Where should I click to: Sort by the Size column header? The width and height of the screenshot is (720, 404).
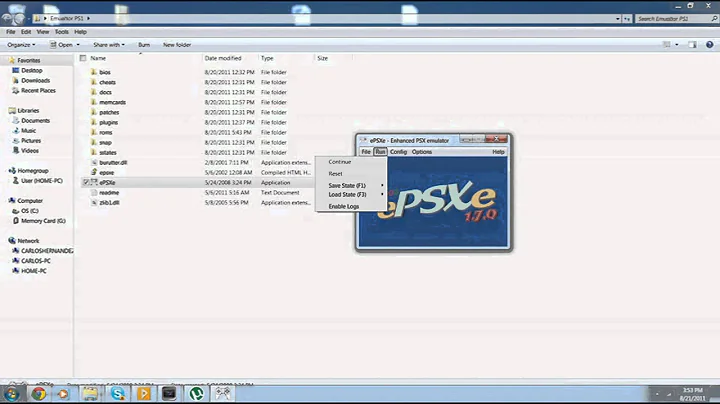[322, 58]
